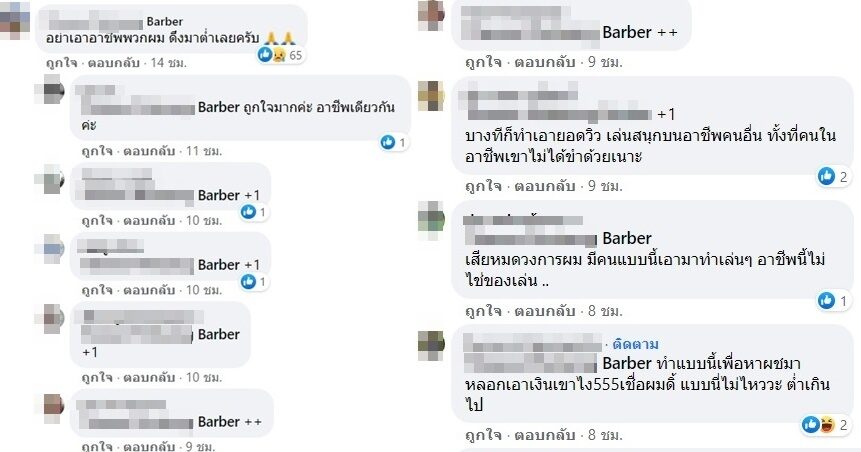The width and height of the screenshot is (861, 452).
Task: Click 14 ชม. timestamp of top comment
Action: point(169,63)
